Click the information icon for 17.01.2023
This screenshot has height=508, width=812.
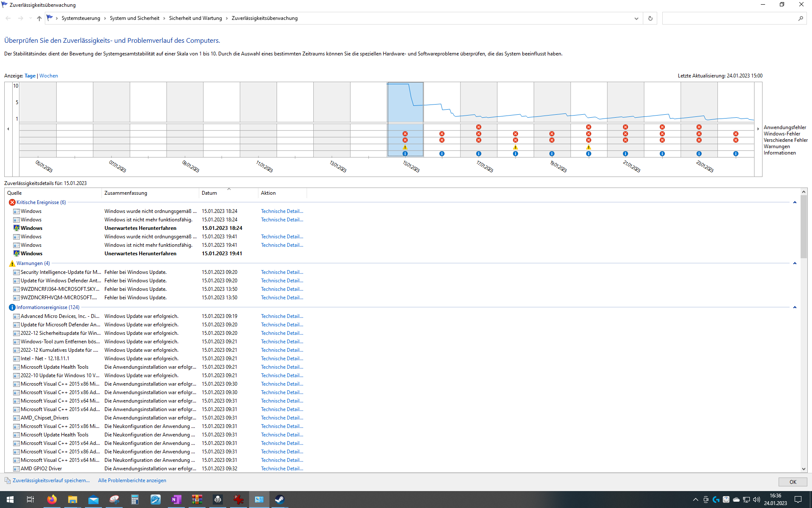[x=478, y=154]
